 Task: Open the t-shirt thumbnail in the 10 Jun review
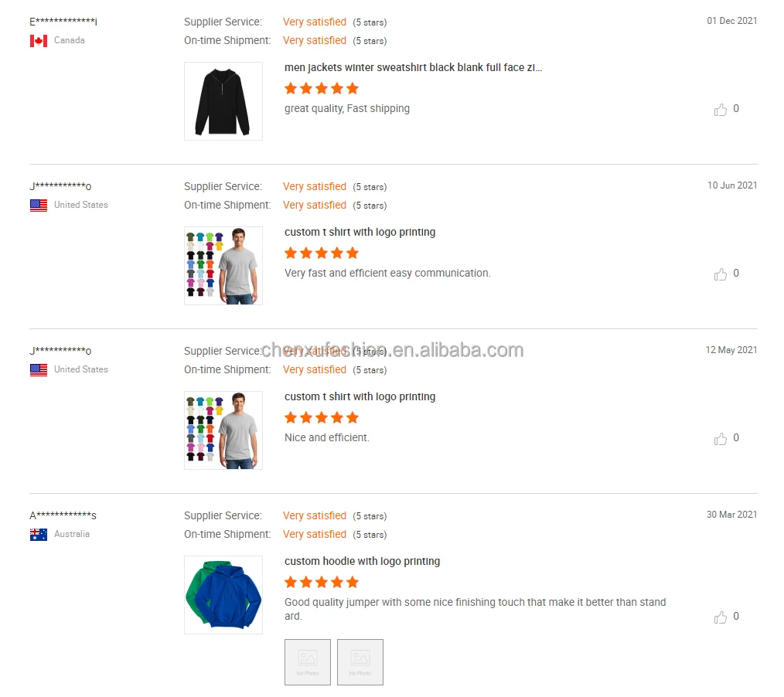coord(223,266)
